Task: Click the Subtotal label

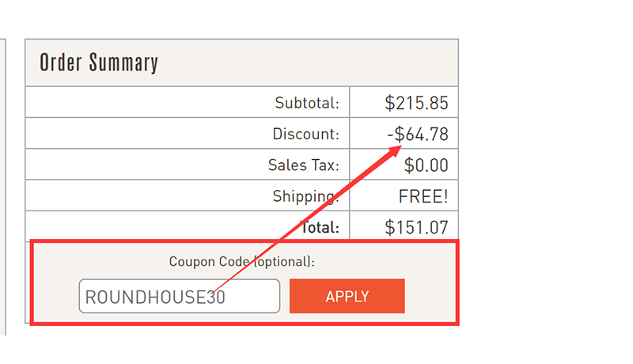Action: click(307, 103)
